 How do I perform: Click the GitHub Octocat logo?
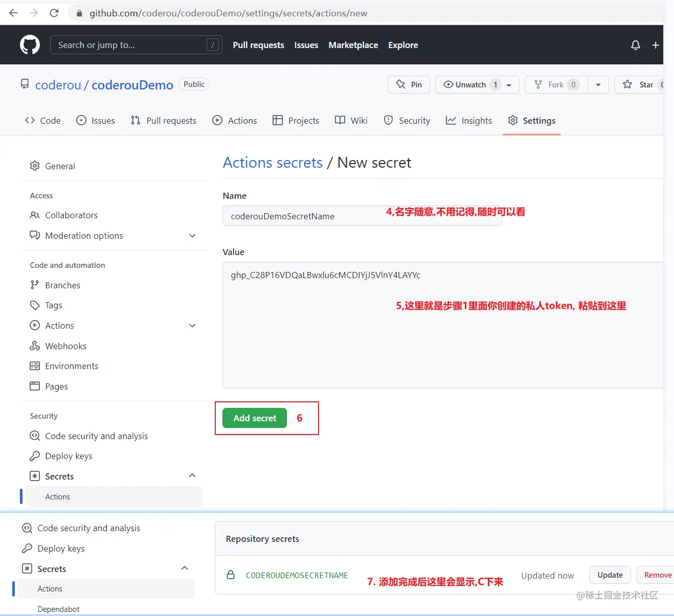tap(30, 45)
